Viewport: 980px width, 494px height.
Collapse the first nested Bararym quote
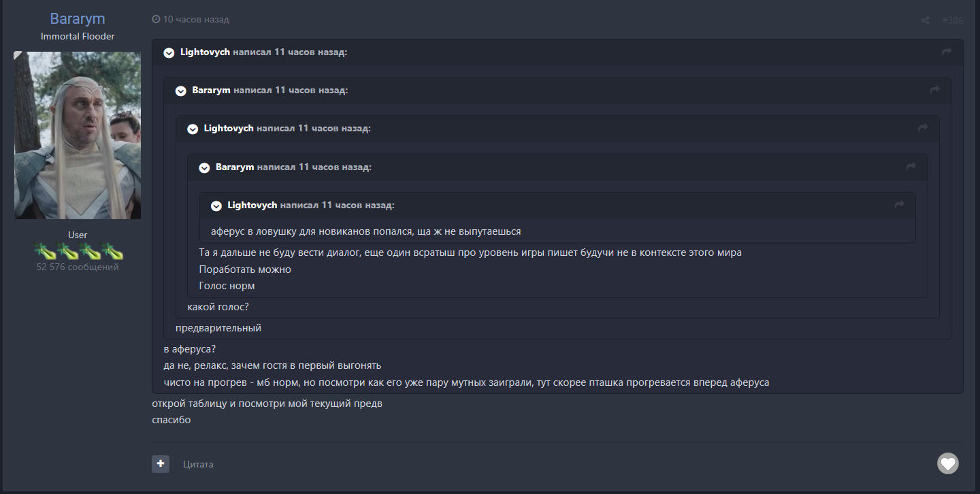pos(181,91)
